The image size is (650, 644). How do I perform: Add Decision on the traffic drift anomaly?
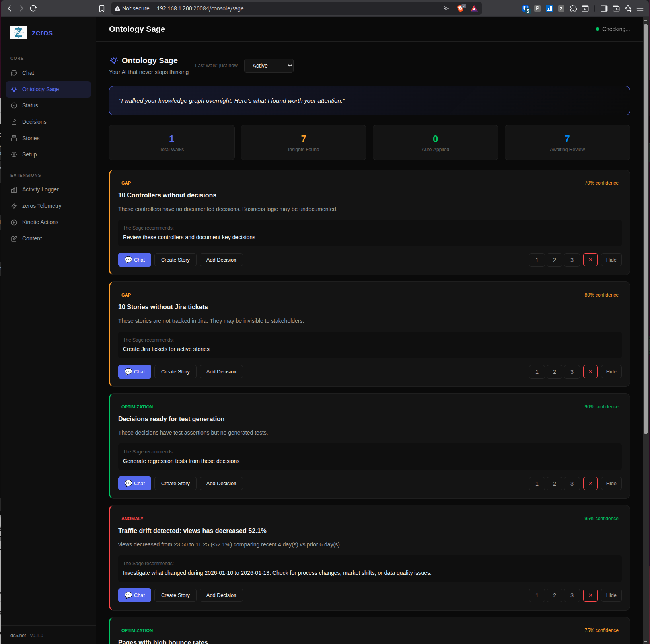[x=221, y=595]
